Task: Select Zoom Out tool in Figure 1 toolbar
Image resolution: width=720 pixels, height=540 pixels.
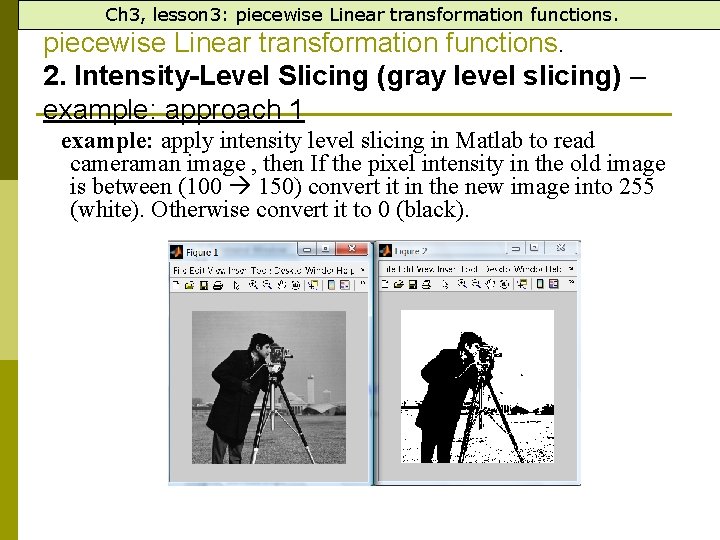Action: [267, 285]
